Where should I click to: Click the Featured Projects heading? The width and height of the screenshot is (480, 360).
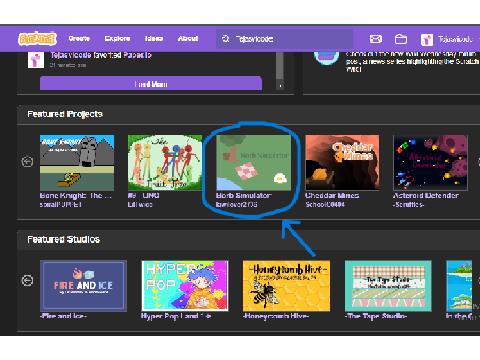(65, 114)
